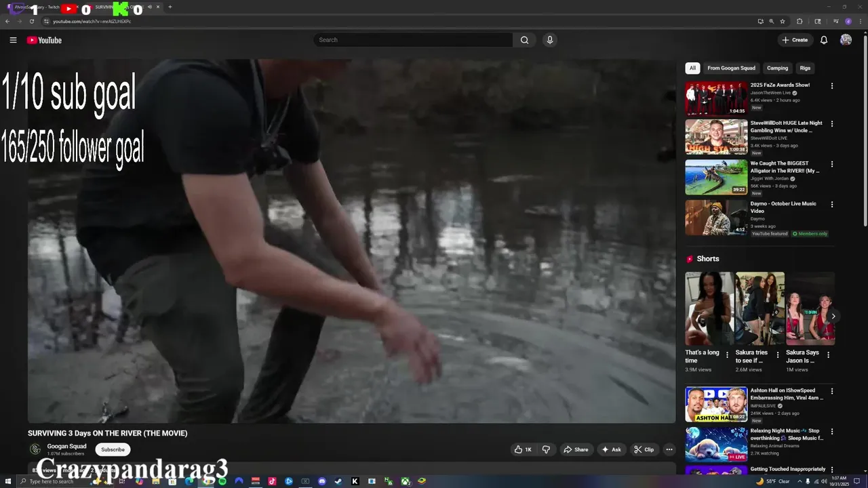Open the 'That's a long time' short
This screenshot has height=488, width=868.
(x=709, y=309)
